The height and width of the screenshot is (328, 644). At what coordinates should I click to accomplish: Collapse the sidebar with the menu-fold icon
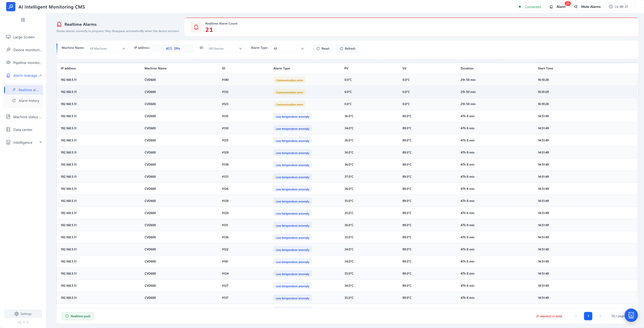[23, 20]
